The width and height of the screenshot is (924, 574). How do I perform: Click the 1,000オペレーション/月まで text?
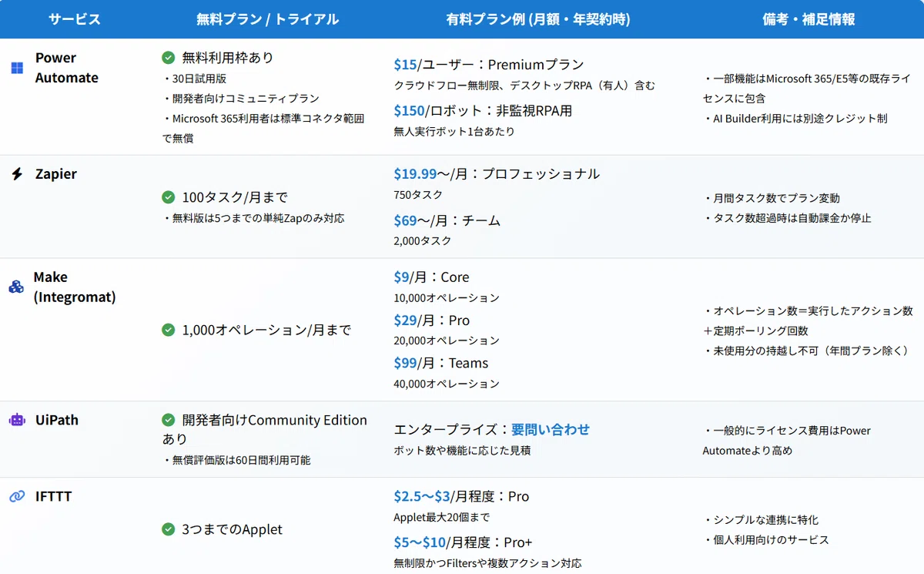tap(266, 330)
